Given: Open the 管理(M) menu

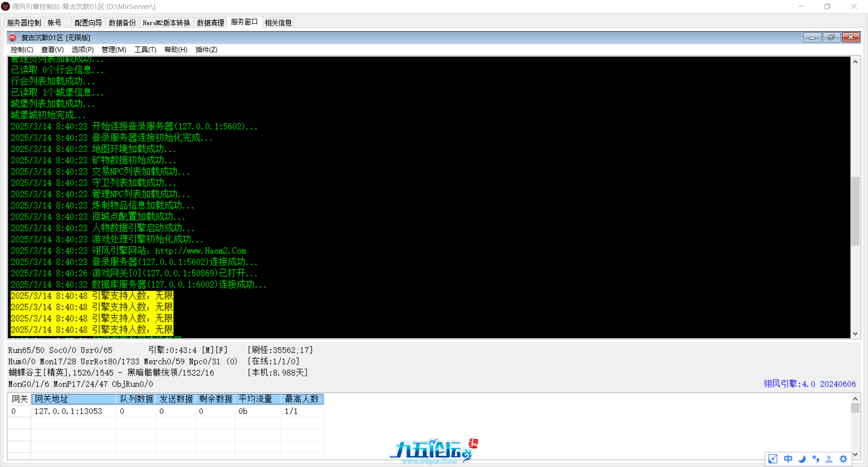Looking at the screenshot, I should click(x=114, y=50).
